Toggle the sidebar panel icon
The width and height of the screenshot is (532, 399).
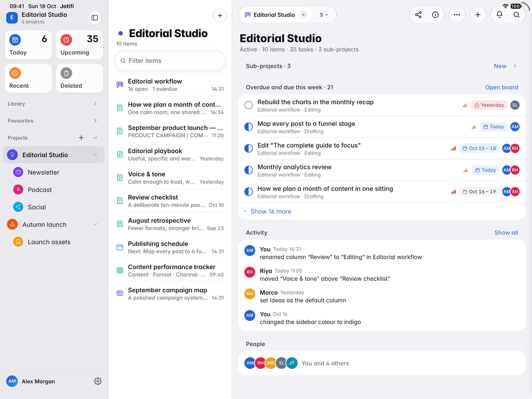click(x=94, y=18)
